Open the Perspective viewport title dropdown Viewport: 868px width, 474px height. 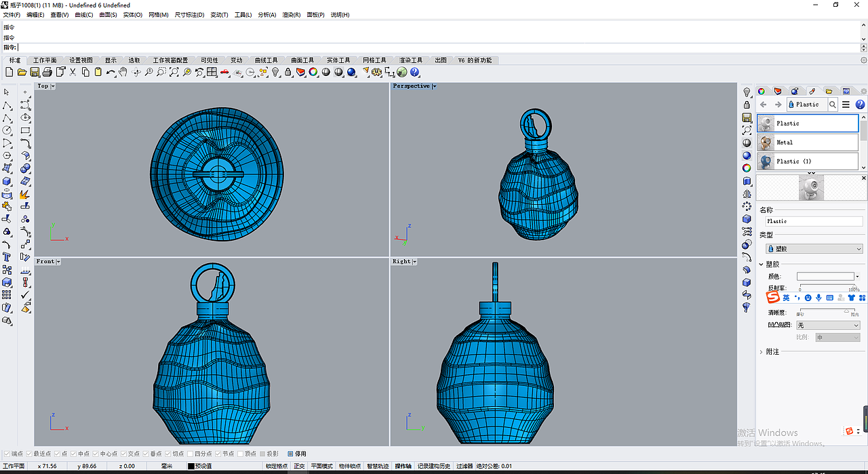434,86
